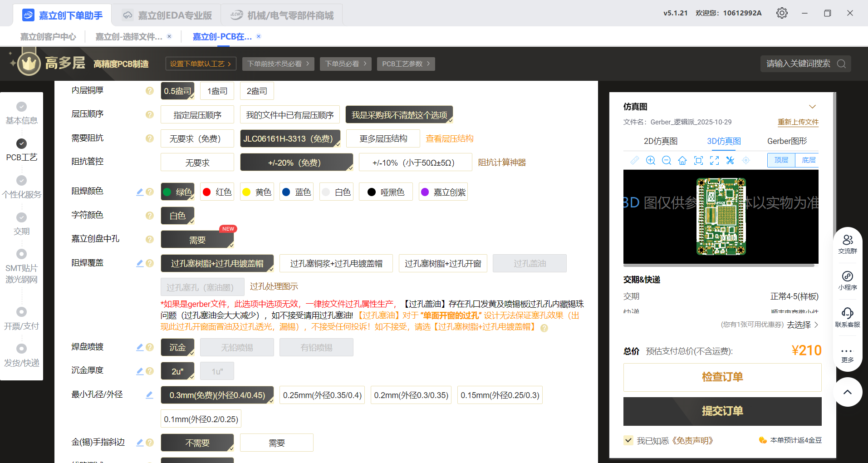Image resolution: width=868 pixels, height=463 pixels.
Task: Switch to 嘉立创-选择文件 page tab
Action: pos(128,37)
